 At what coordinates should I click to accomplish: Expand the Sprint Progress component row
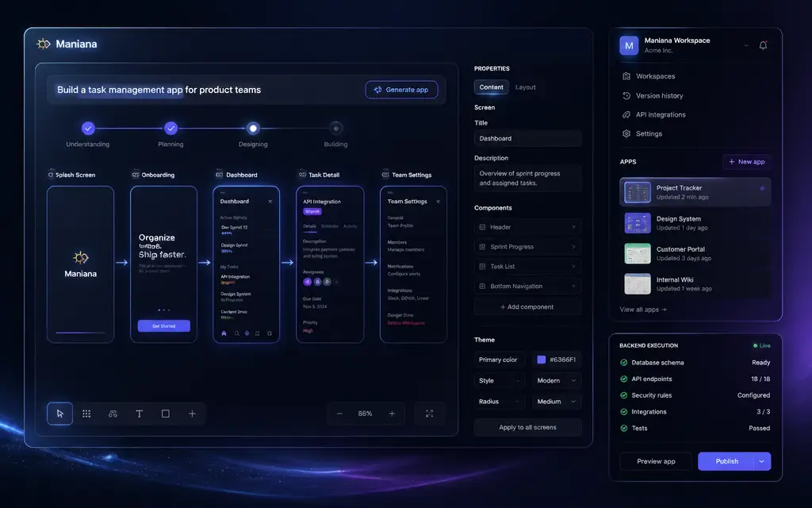[573, 247]
